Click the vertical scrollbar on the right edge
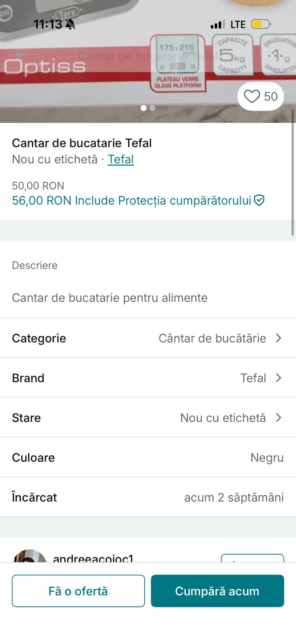The height and width of the screenshot is (644, 296). coord(293,172)
